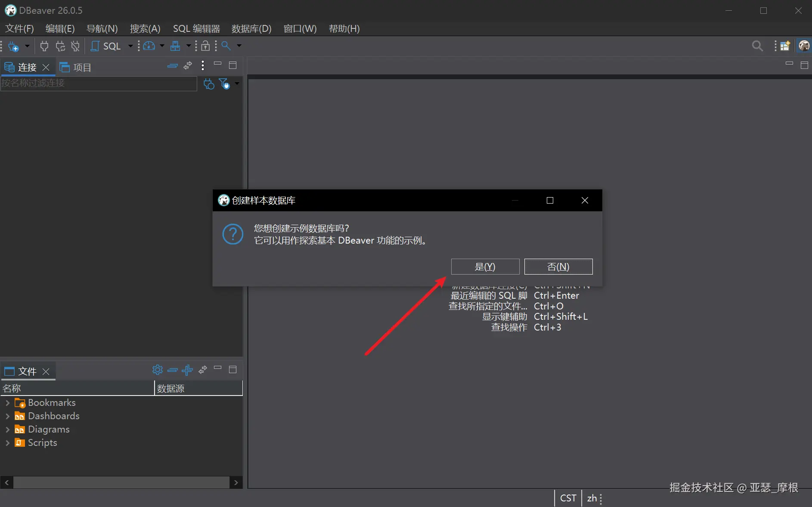Click the left arrow of 文件 panel scrollbar
812x507 pixels.
tap(7, 482)
